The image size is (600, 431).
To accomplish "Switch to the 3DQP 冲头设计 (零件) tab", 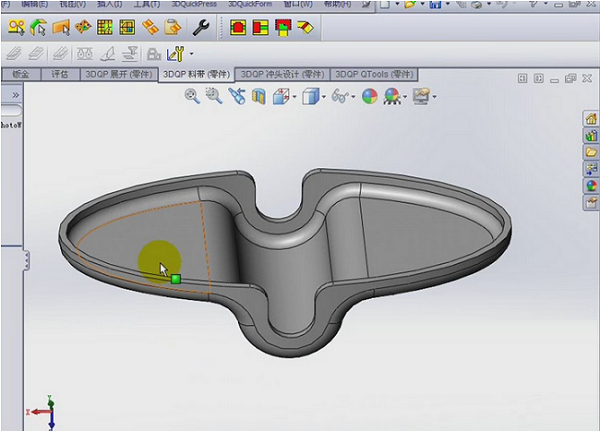I will [x=283, y=74].
